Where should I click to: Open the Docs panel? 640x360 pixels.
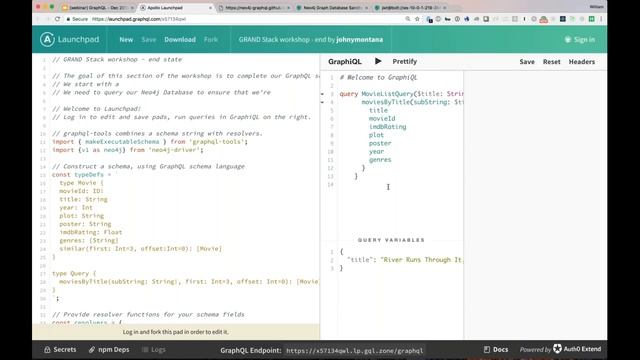(x=496, y=349)
